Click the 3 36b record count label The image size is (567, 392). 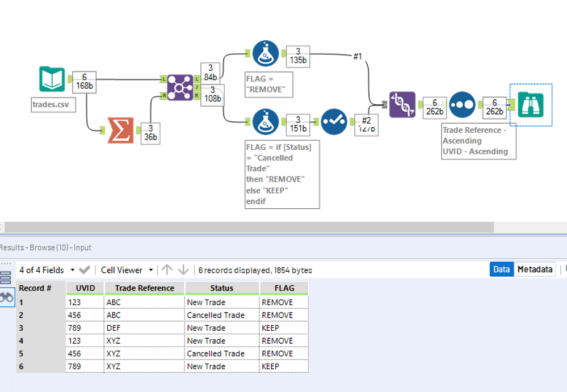point(150,133)
